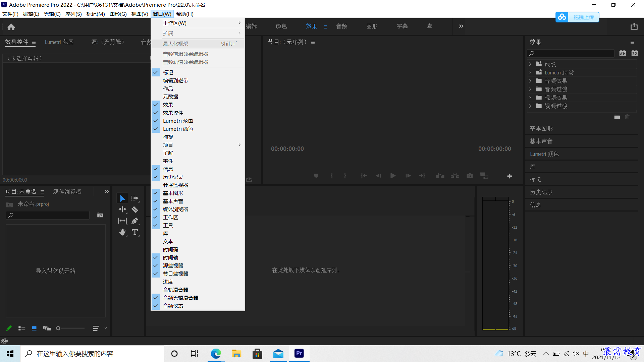Toggle Lumetri 范围 panel in Window menu
The height and width of the screenshot is (362, 644).
198,121
